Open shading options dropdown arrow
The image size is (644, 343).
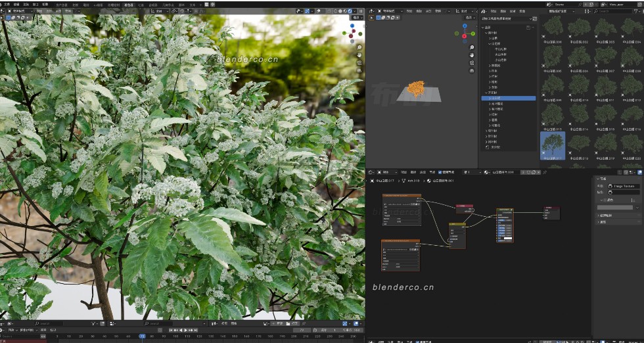356,11
